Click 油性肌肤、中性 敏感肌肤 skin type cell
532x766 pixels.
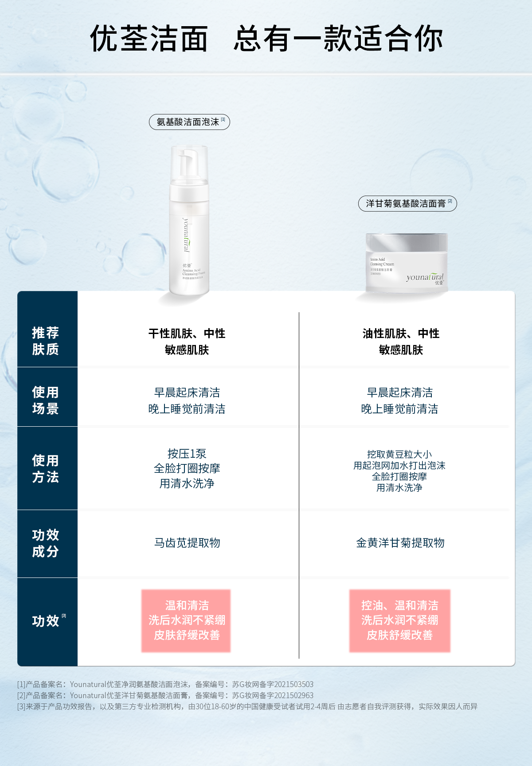point(401,342)
